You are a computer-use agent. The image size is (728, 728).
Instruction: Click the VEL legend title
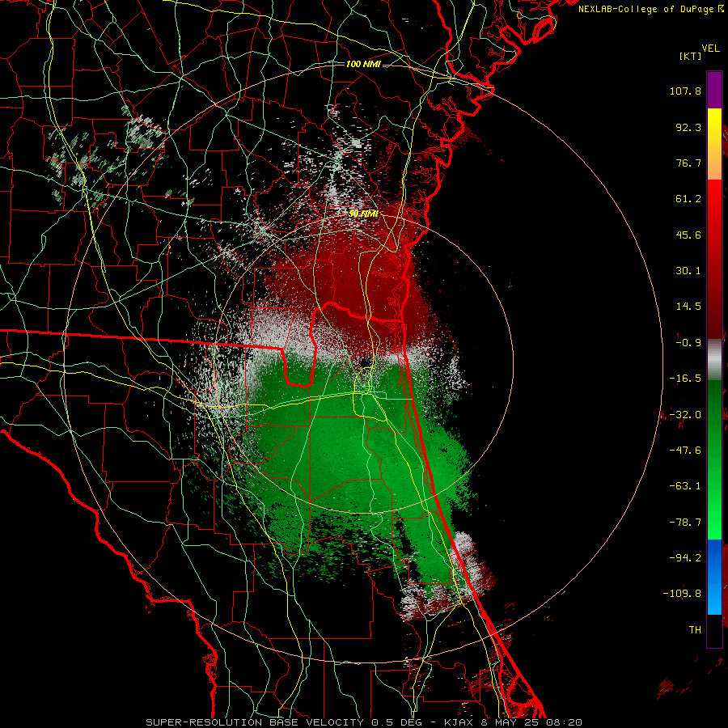(710, 49)
